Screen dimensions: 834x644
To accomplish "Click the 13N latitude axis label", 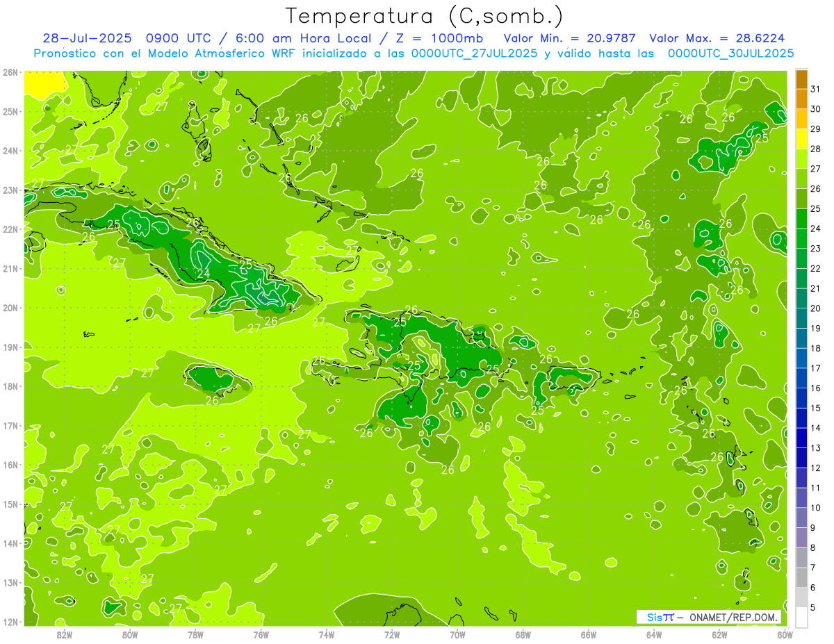I will pos(10,583).
